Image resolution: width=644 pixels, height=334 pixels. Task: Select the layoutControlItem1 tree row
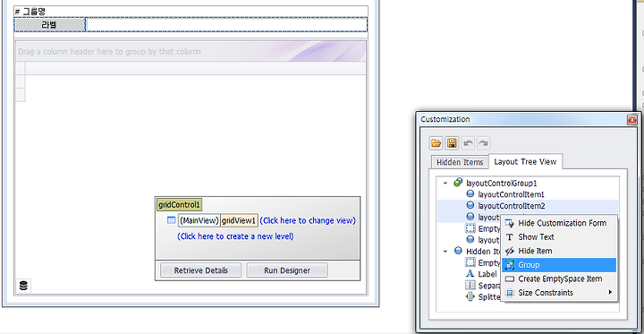[x=511, y=194]
